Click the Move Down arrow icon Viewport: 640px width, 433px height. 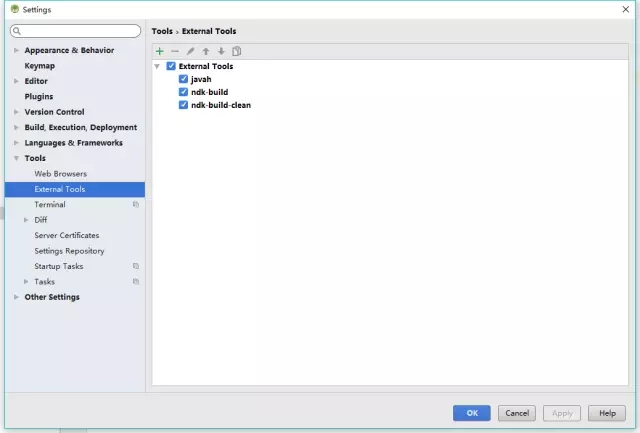(221, 51)
